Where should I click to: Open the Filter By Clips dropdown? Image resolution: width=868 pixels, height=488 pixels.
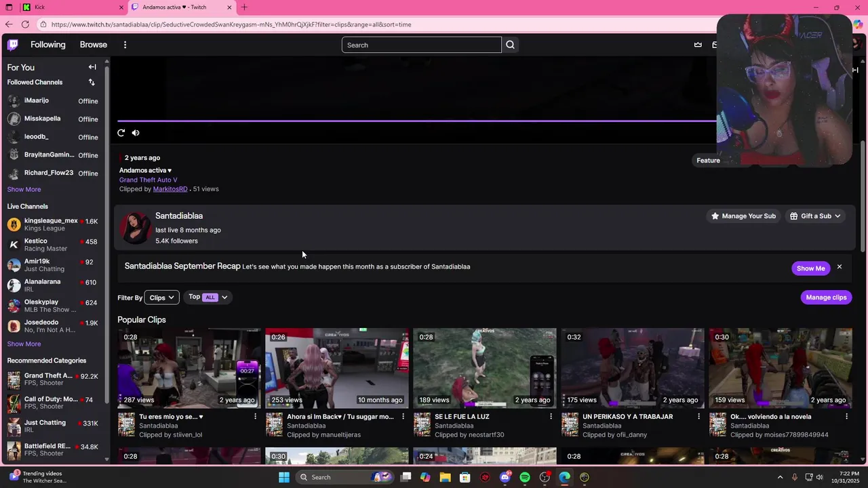161,298
